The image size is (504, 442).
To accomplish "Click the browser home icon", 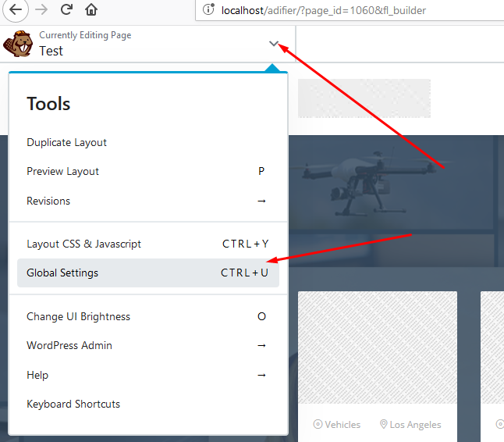I will [91, 10].
